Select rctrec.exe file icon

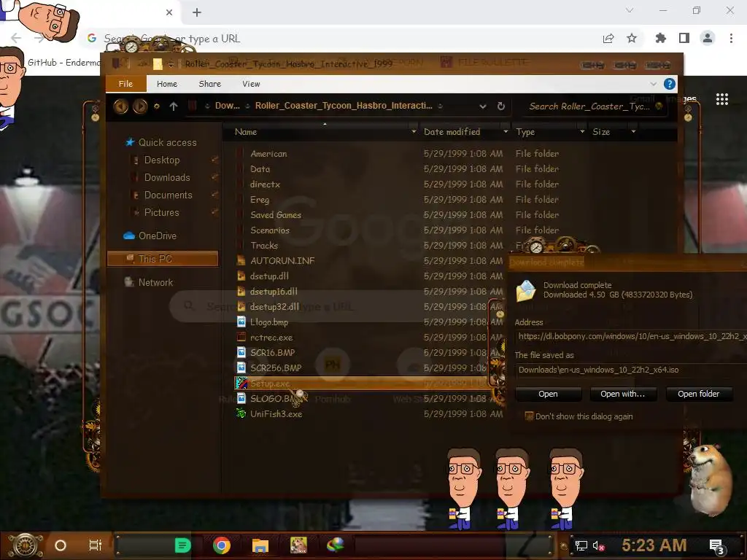click(241, 337)
